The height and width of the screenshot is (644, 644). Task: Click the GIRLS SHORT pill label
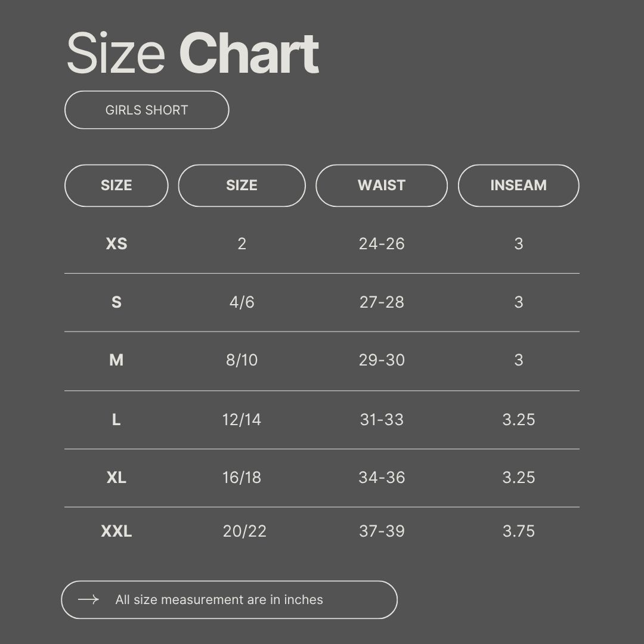point(147,110)
